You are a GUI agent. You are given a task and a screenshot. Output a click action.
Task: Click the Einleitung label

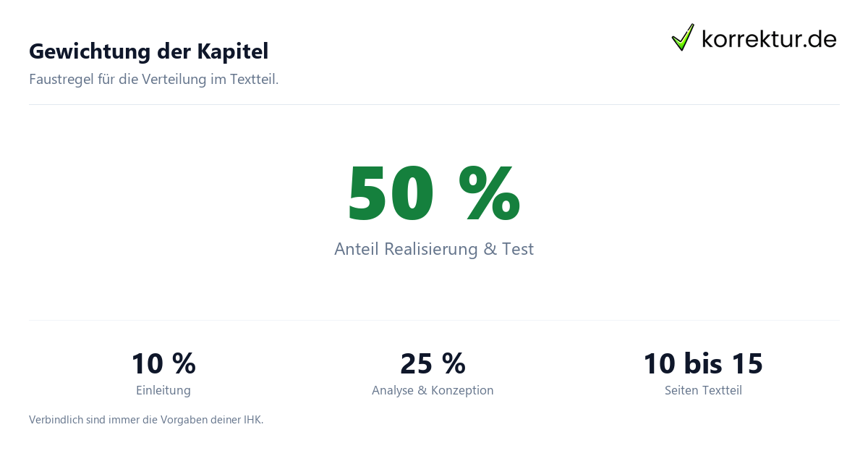click(x=163, y=391)
